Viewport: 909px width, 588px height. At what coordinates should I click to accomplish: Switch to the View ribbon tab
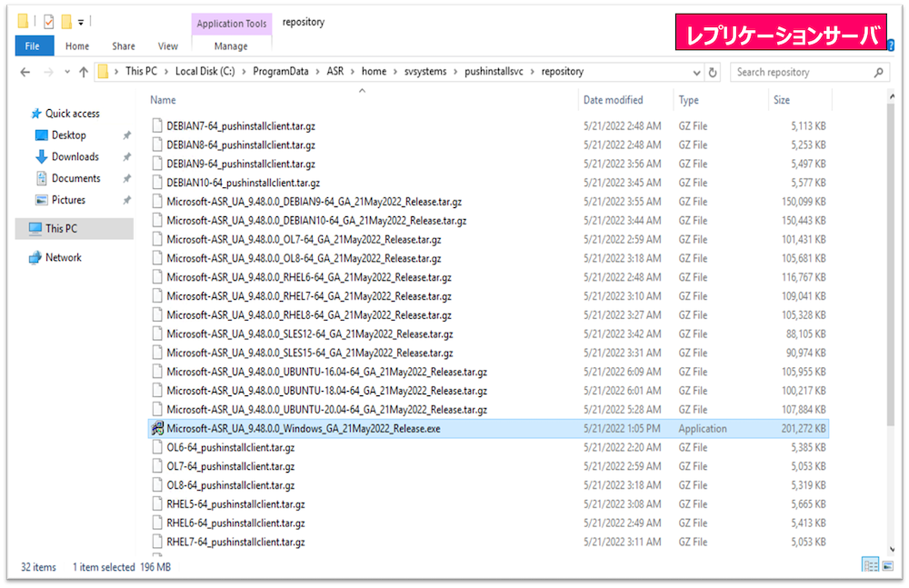click(168, 46)
